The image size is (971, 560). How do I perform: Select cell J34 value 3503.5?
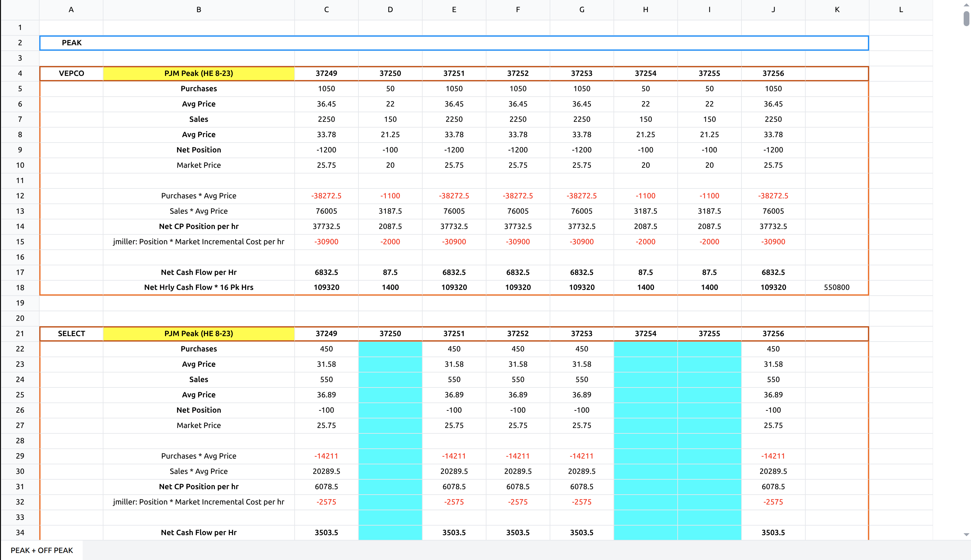(x=773, y=532)
